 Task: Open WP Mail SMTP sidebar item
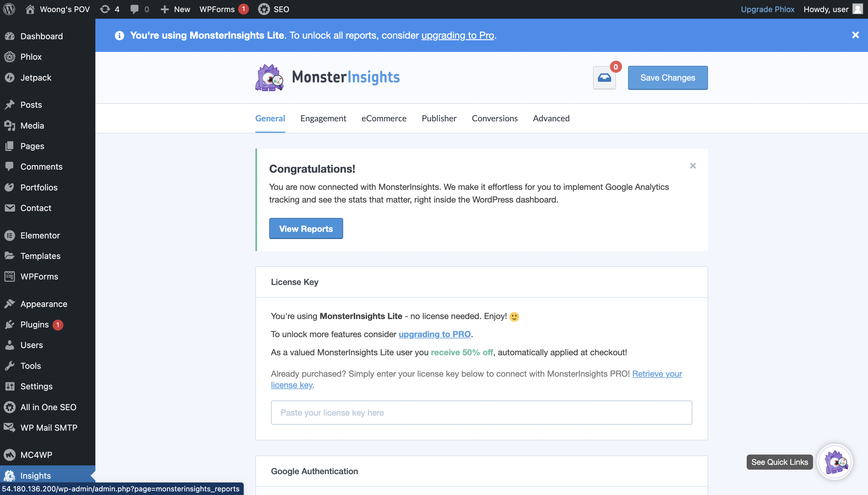[x=49, y=427]
